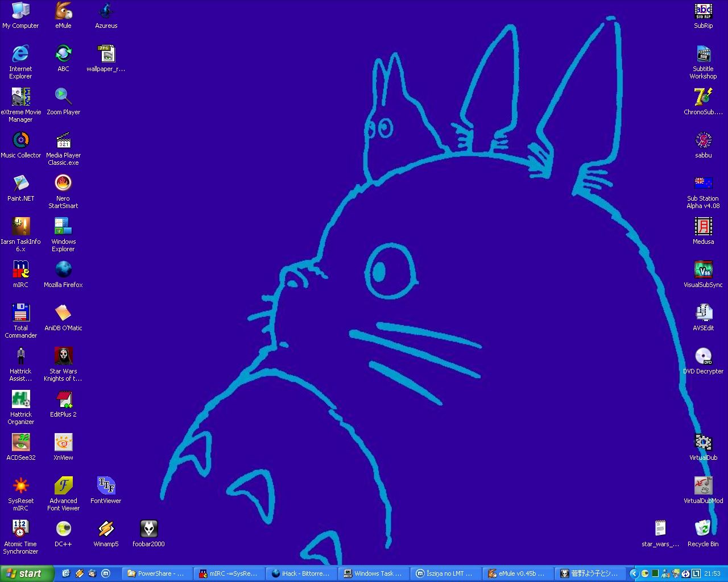Select the SysReset mIRC icon
This screenshot has height=582, width=728.
pyautogui.click(x=20, y=494)
